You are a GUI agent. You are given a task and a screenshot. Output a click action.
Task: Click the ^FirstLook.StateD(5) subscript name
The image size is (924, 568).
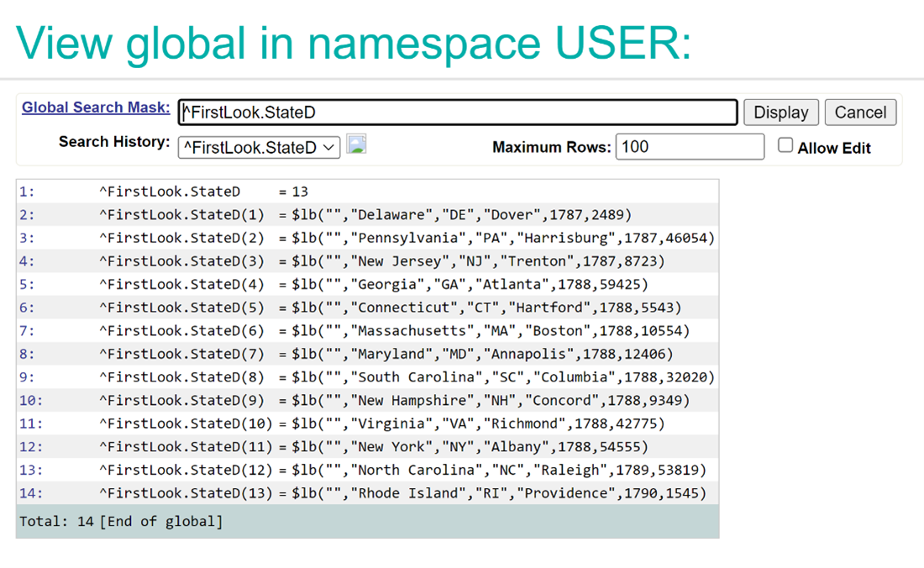coord(182,308)
